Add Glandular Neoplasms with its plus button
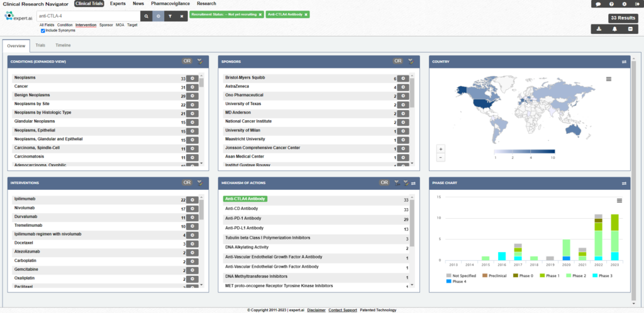This screenshot has width=644, height=313. 192,123
